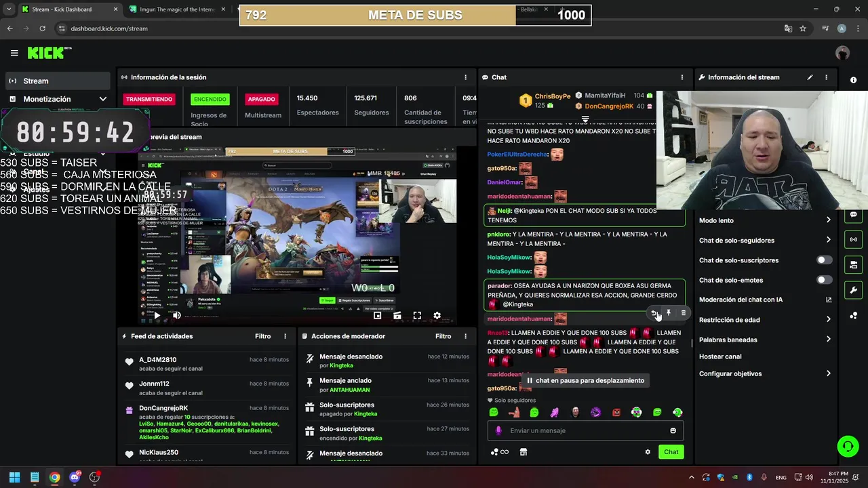Reply to parador's message with arrow icon
This screenshot has height=488, width=868.
(x=654, y=313)
